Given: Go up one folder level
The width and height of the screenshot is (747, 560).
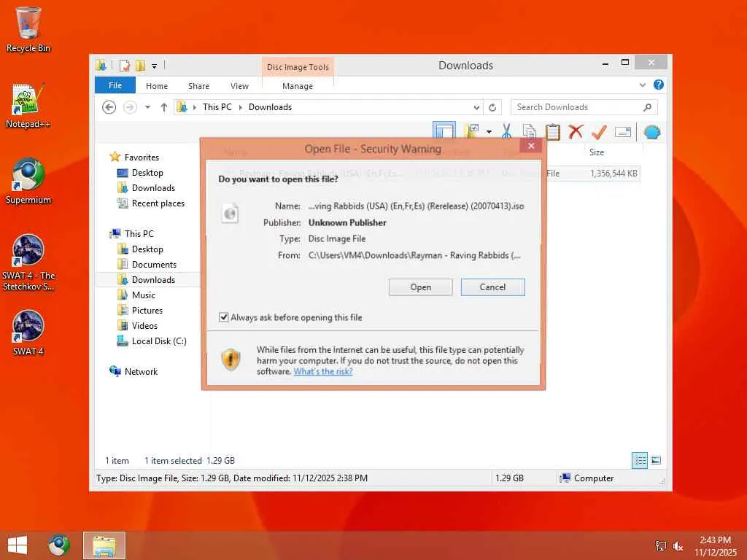Looking at the screenshot, I should (164, 107).
